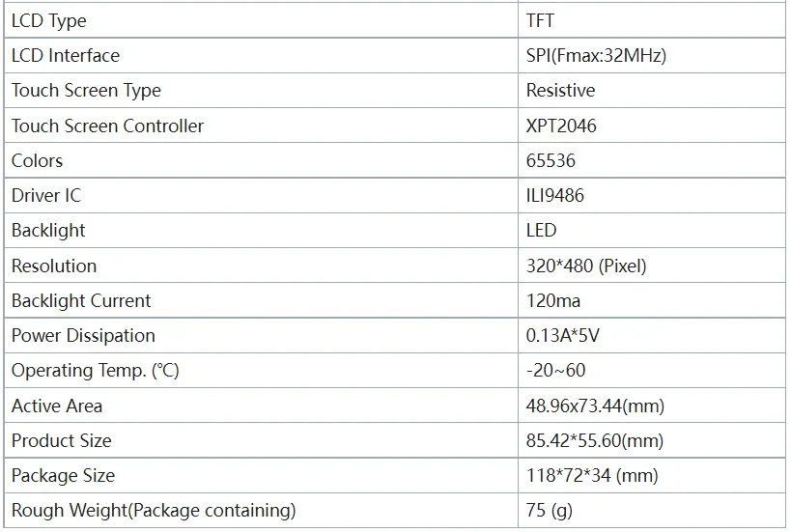Click the Touch Screen Type label
This screenshot has width=791, height=532.
pyautogui.click(x=86, y=91)
